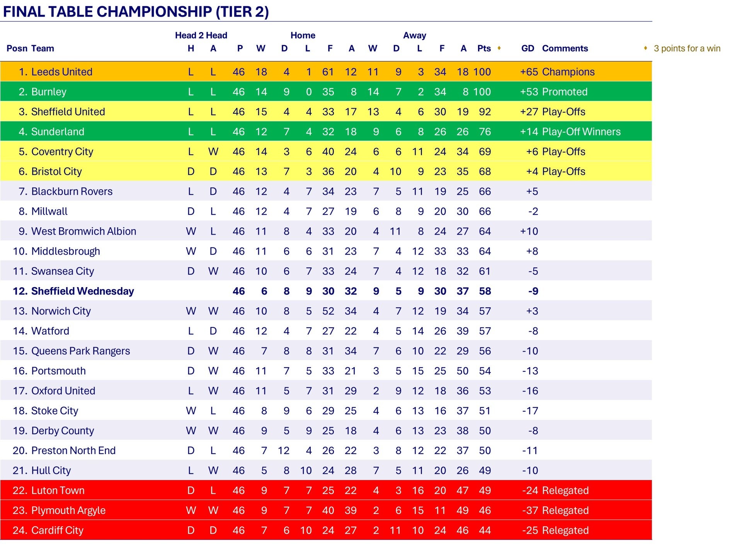Click the Champions comment label
Image resolution: width=742 pixels, height=560 pixels.
[568, 72]
